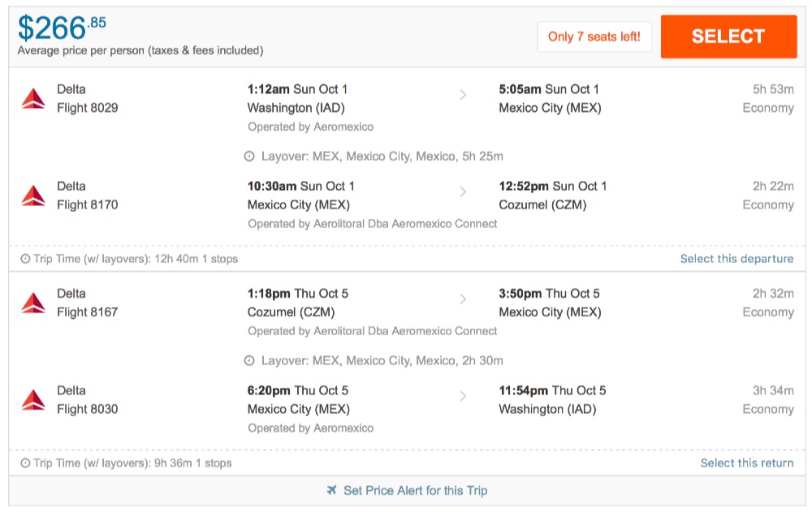Click the orange SELECT button
The width and height of the screenshot is (812, 512).
click(728, 36)
